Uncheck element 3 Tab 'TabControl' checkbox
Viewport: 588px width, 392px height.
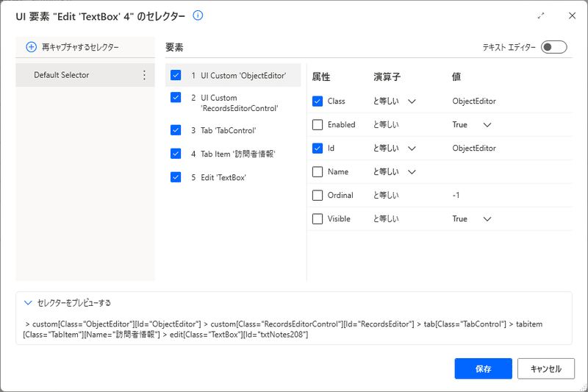point(176,129)
